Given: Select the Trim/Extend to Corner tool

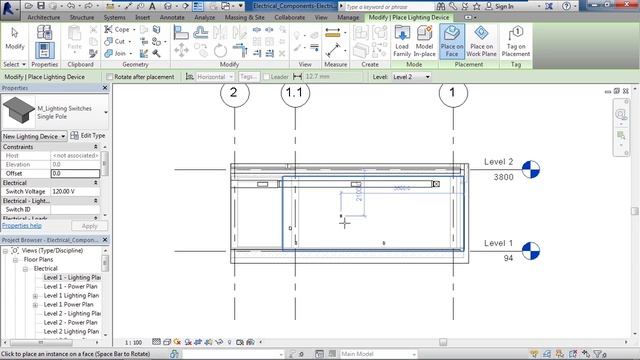Looking at the screenshot, I should pyautogui.click(x=240, y=51).
